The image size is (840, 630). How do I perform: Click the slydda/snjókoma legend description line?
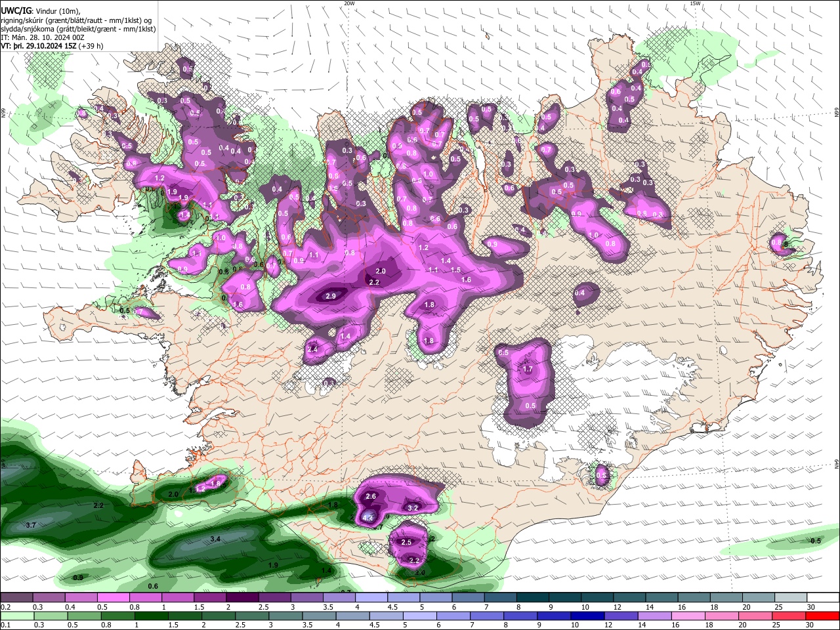78,29
